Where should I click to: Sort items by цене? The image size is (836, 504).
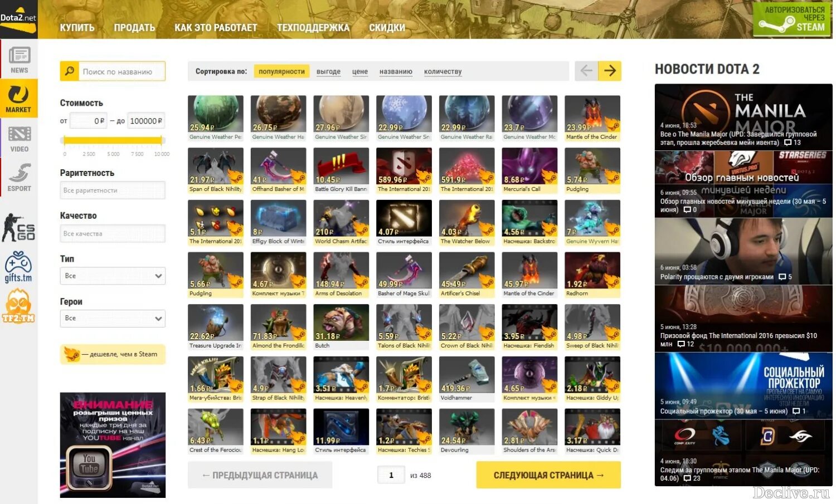[x=360, y=71]
